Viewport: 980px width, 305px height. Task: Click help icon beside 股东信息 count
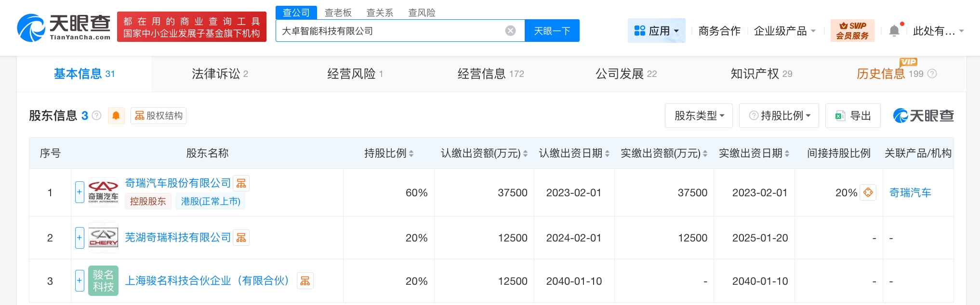click(x=96, y=115)
